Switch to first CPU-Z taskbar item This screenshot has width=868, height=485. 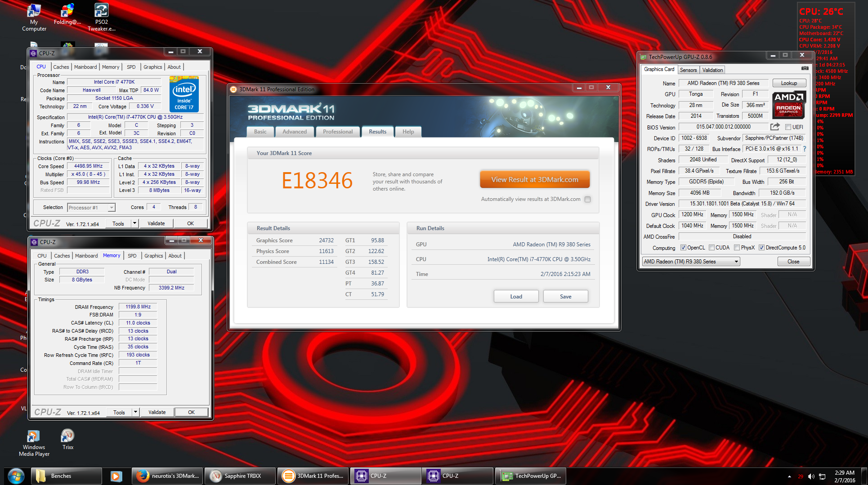coord(386,476)
